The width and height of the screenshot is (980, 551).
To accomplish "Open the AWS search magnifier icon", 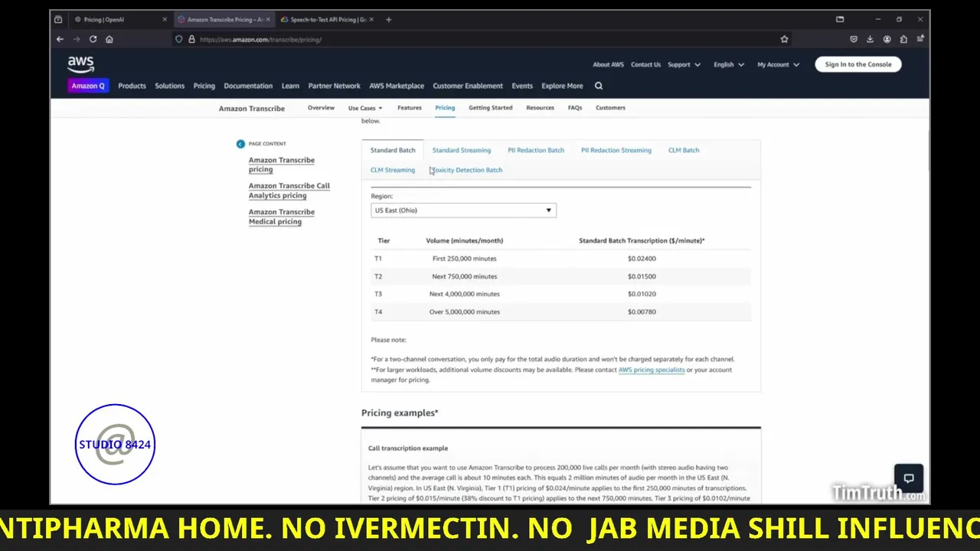I will pos(599,86).
